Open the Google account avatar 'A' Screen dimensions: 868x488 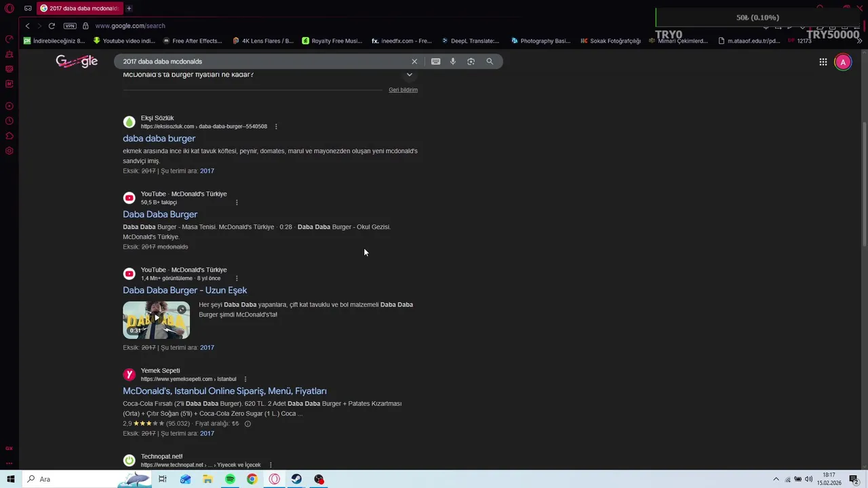click(843, 62)
